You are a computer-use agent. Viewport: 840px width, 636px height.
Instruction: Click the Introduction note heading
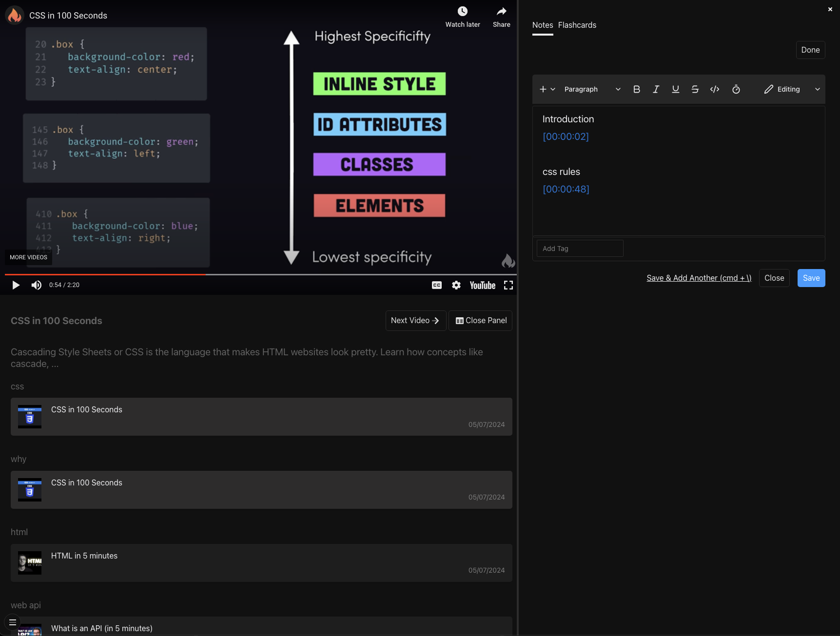(568, 119)
